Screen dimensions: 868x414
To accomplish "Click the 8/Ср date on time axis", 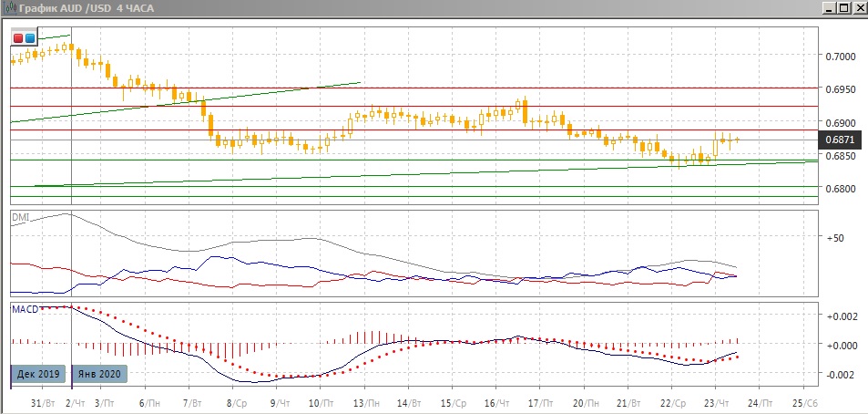I will 239,402.
